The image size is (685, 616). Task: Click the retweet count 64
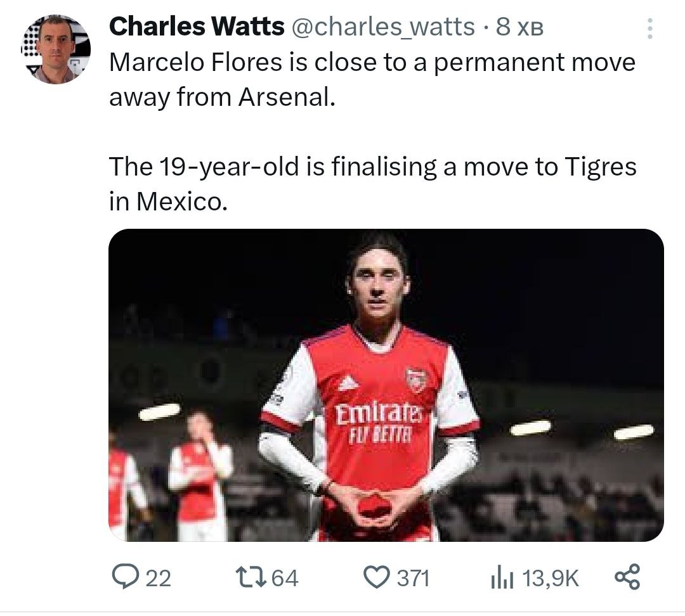285,577
